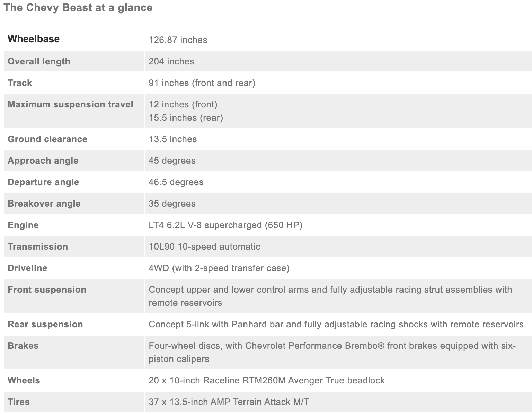Click the 204 inches value
Viewport: 532px width, 414px height.
coord(171,61)
